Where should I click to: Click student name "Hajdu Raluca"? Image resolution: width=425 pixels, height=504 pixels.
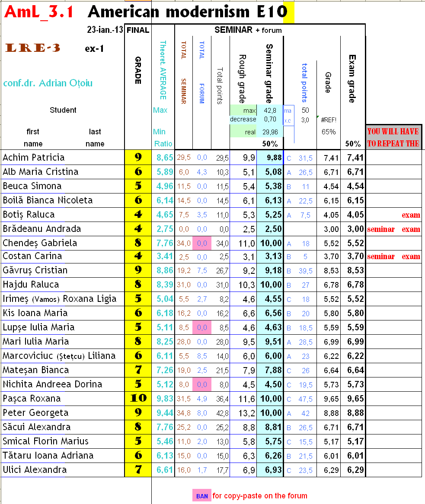click(31, 285)
